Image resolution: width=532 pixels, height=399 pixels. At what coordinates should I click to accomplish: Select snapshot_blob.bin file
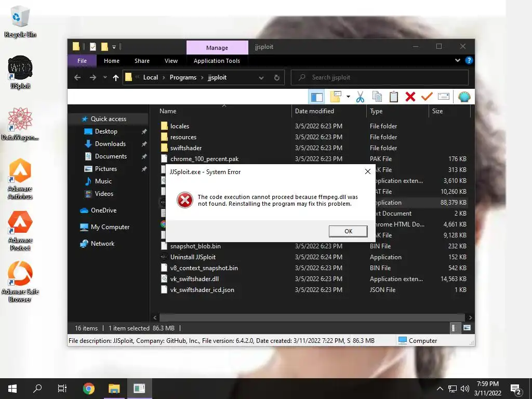click(195, 246)
